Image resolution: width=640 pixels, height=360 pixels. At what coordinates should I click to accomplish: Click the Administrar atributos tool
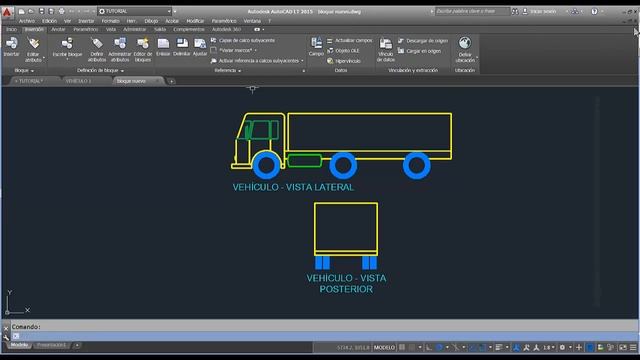(120, 49)
